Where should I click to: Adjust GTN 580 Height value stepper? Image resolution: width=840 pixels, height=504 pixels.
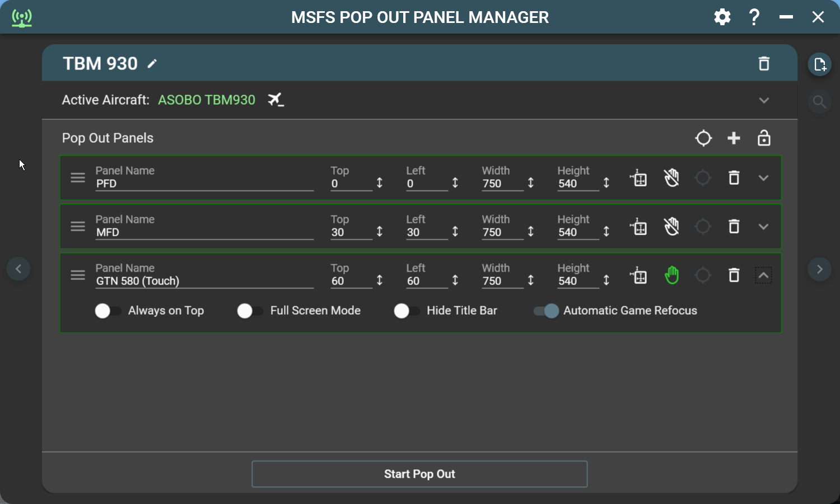(606, 280)
